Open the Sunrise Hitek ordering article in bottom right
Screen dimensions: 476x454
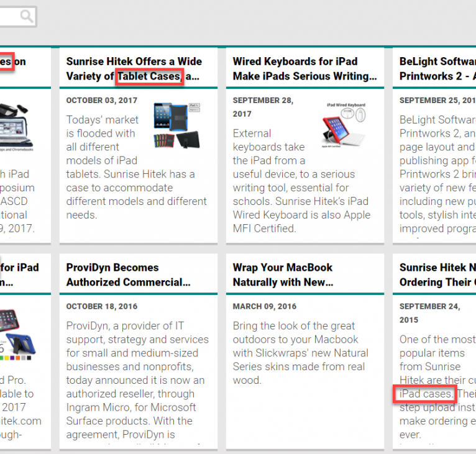[x=437, y=275]
